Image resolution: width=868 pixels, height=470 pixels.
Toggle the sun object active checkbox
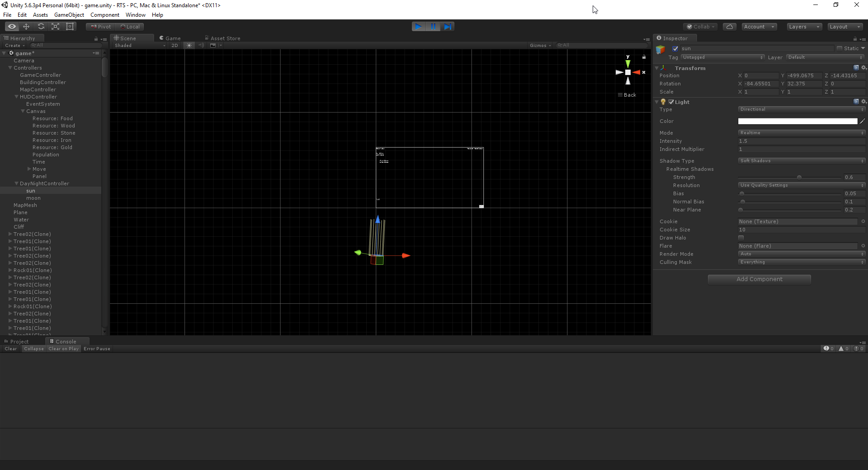675,48
